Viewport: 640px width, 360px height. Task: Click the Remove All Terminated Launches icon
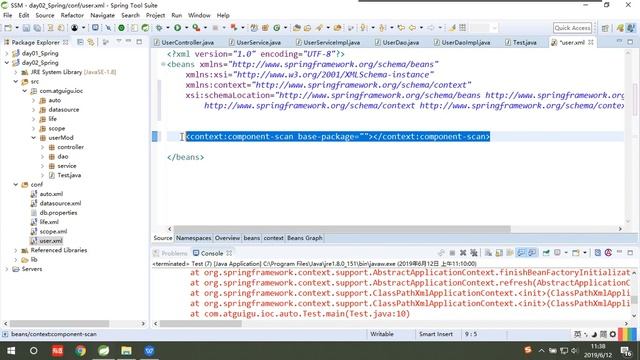click(x=473, y=253)
